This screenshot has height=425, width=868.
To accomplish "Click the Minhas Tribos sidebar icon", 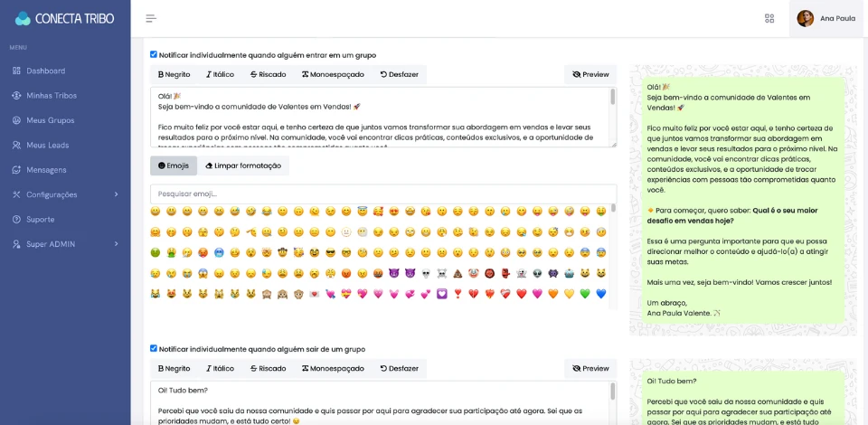I will point(16,96).
